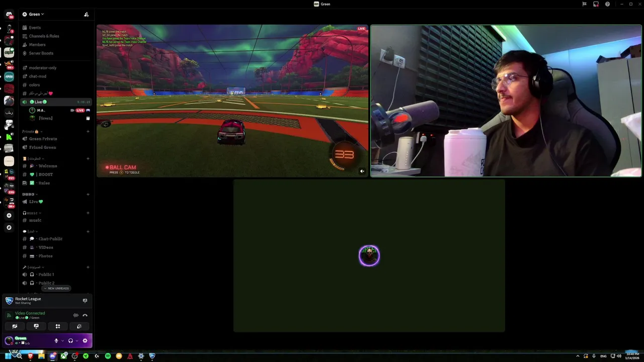644x362 pixels.
Task: Open noise suppression waveform icon
Action: click(76, 315)
